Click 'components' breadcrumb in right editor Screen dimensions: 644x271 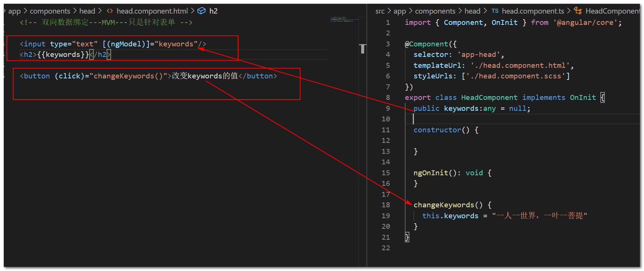pyautogui.click(x=435, y=11)
